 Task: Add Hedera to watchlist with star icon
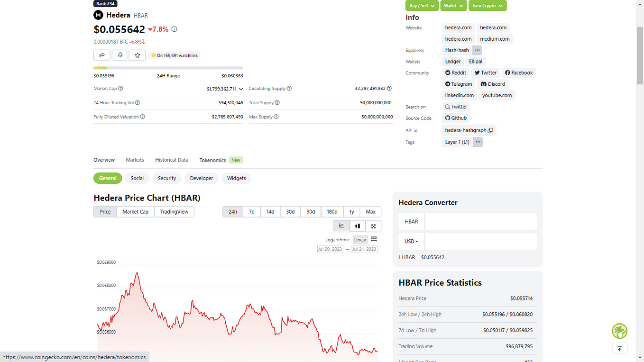(137, 55)
